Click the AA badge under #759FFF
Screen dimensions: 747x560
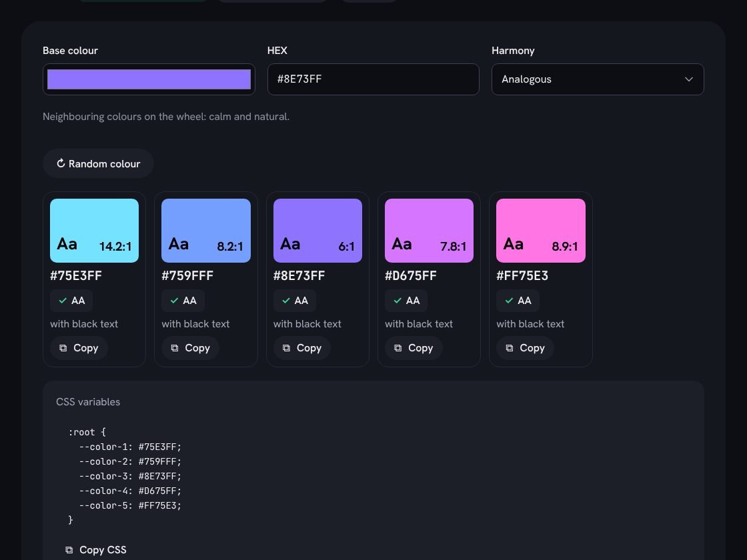(x=183, y=301)
